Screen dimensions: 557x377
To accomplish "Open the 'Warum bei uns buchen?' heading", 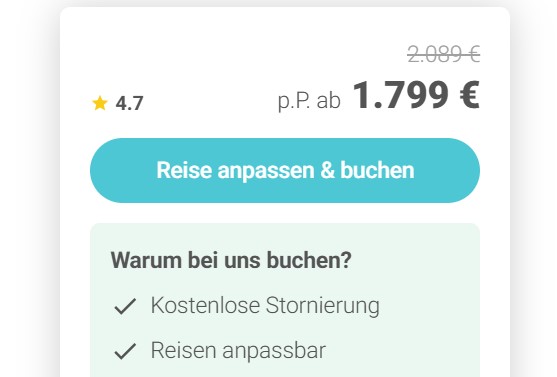I will 231,260.
